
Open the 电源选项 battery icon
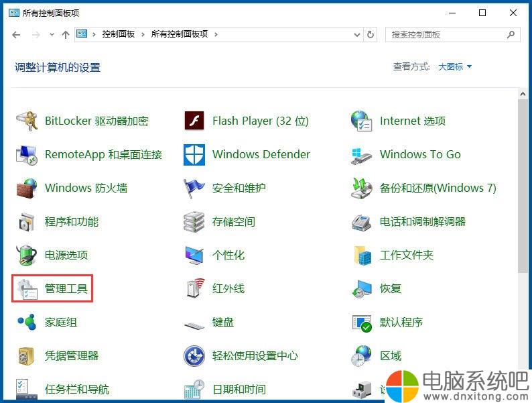pos(27,255)
